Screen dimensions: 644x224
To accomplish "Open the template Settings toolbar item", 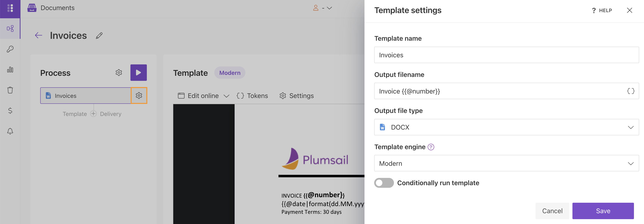I will coord(296,96).
